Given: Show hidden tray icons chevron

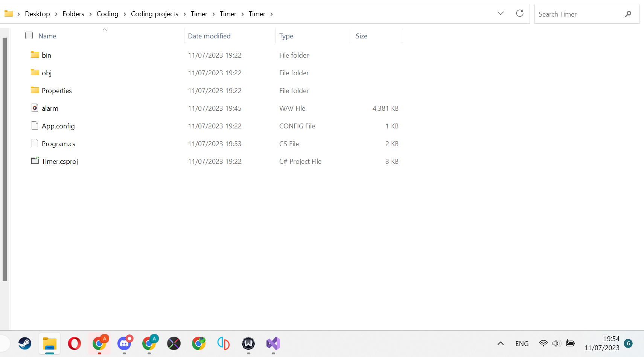Looking at the screenshot, I should point(501,343).
